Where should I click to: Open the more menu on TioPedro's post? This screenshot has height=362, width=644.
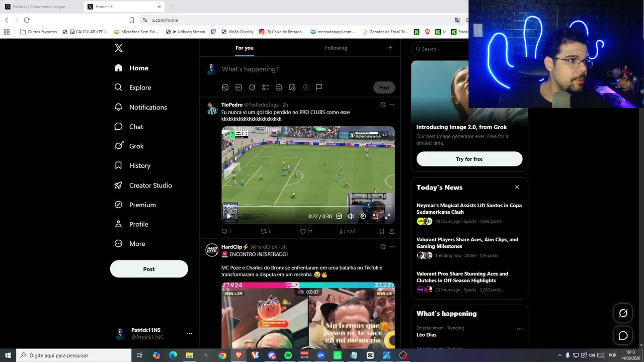[392, 105]
